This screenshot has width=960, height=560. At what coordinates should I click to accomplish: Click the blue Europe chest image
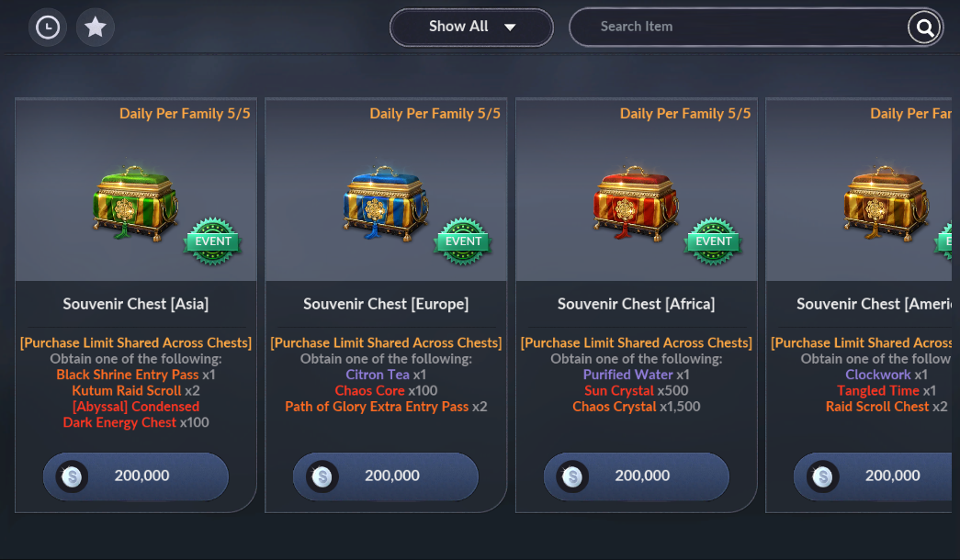click(x=386, y=203)
